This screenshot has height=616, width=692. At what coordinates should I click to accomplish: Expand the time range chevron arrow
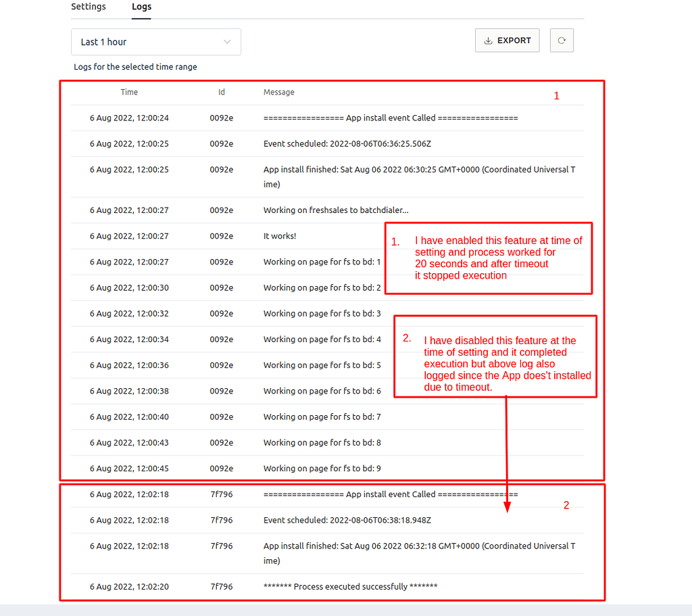coord(227,42)
